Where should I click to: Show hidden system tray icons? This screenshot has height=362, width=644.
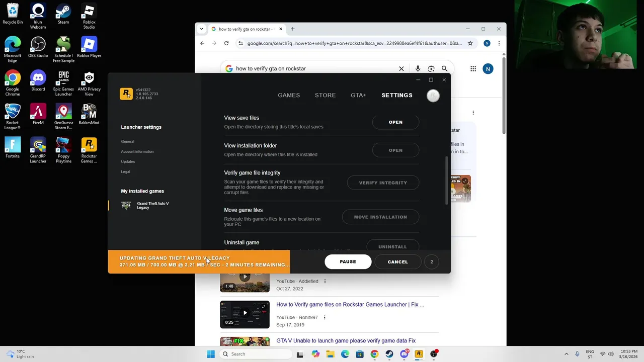pyautogui.click(x=567, y=354)
